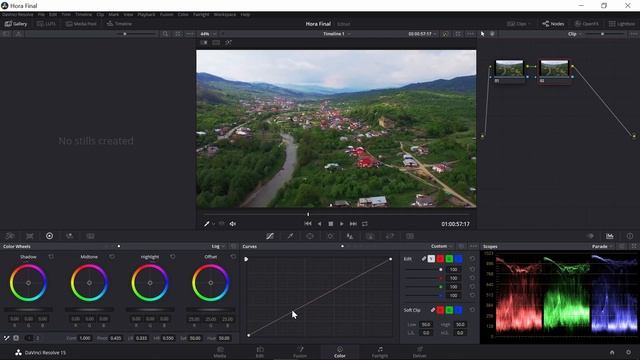Open the Workspace menu
The height and width of the screenshot is (360, 640).
tap(224, 14)
